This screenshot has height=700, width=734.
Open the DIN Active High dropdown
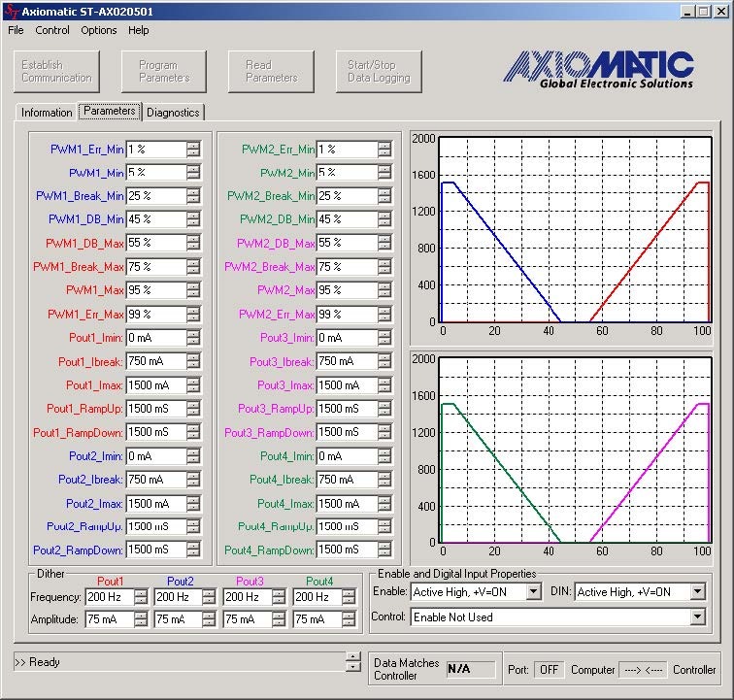click(x=698, y=592)
